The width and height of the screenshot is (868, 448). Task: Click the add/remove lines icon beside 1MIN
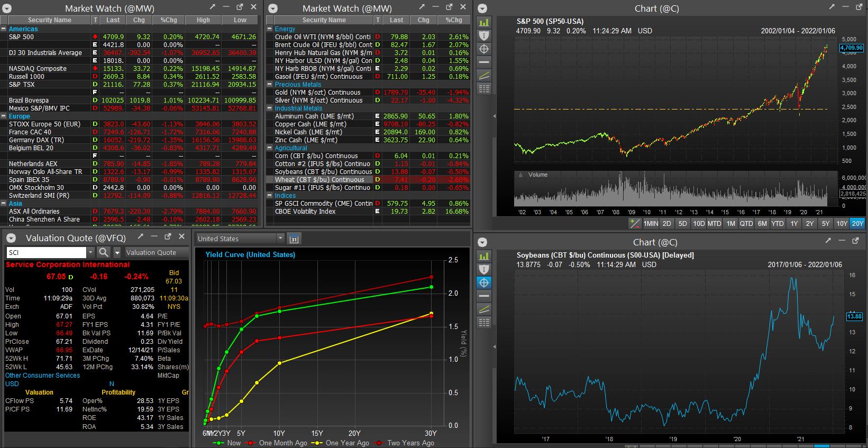(x=635, y=223)
